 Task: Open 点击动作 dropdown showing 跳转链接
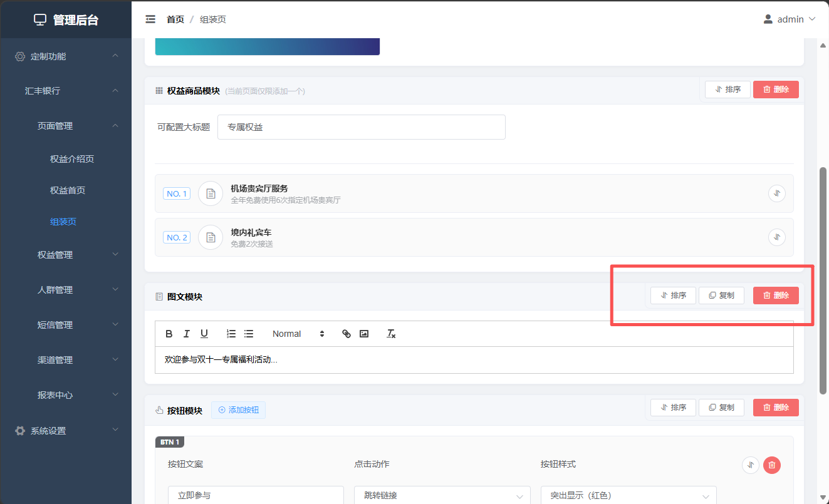442,495
